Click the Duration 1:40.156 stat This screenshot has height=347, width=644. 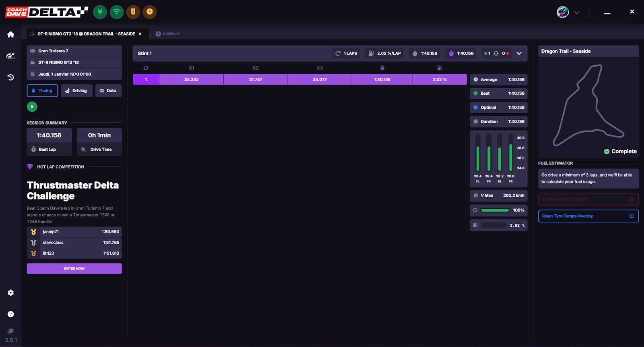499,121
